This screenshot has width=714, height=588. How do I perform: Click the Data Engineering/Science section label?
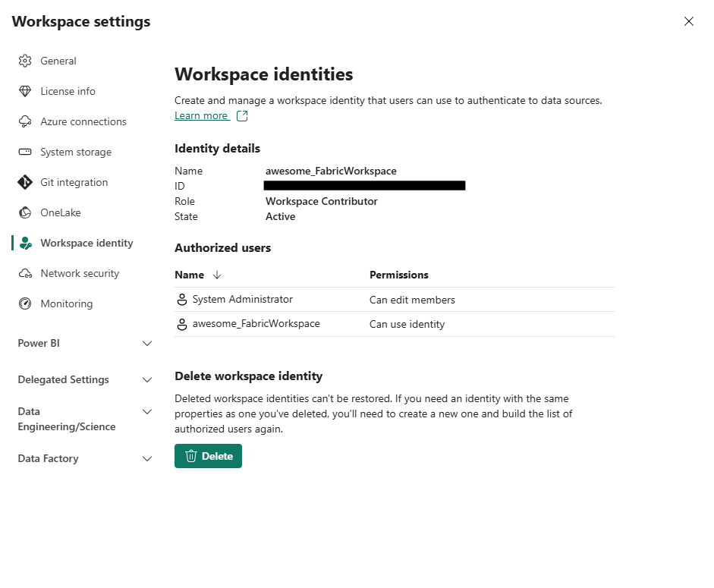(x=67, y=419)
